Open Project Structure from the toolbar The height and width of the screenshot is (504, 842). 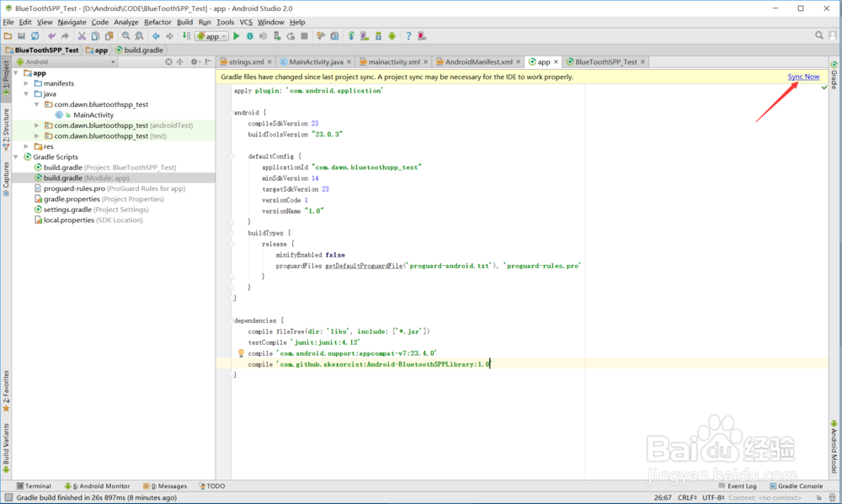334,36
